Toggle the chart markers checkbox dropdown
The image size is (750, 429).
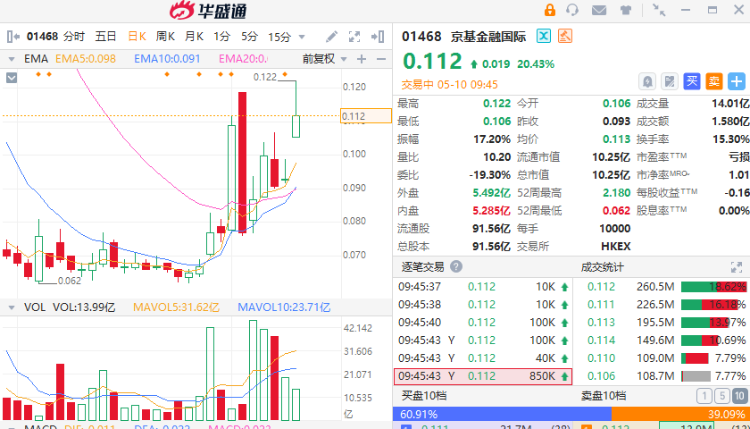click(11, 77)
